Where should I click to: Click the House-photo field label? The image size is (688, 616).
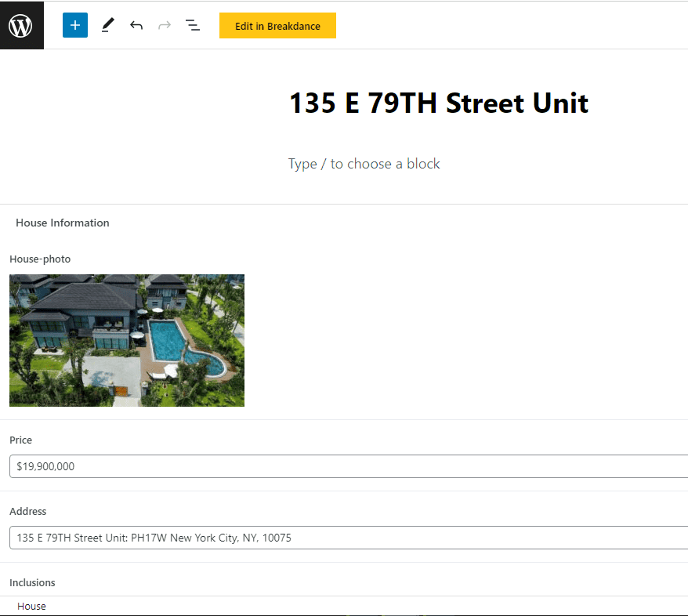tap(40, 259)
